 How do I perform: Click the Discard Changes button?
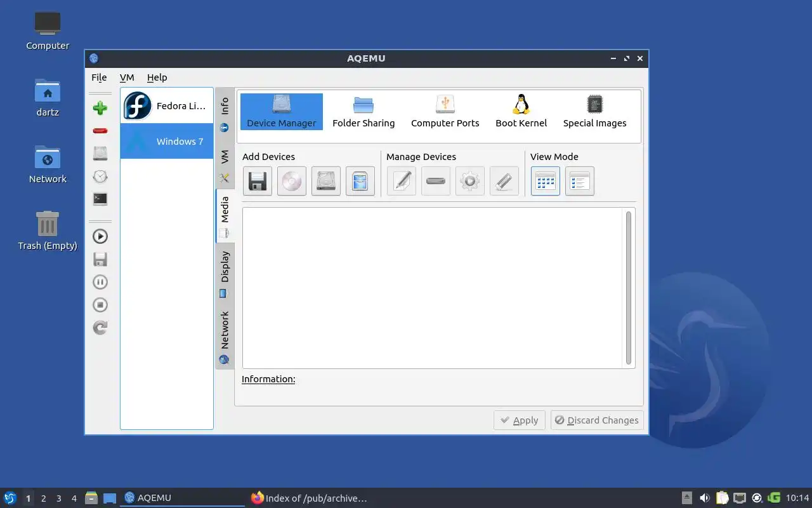click(x=597, y=420)
